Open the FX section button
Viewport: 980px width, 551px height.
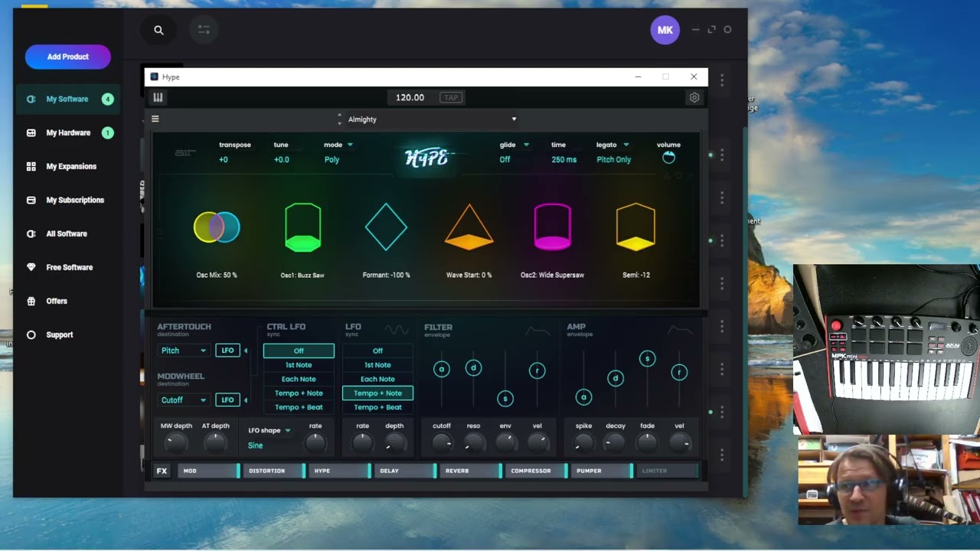click(x=162, y=471)
